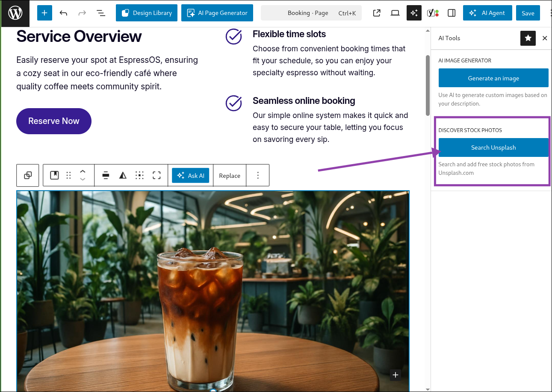The height and width of the screenshot is (392, 552).
Task: Toggle the AI Tools sparkle sidebar icon
Action: [414, 13]
